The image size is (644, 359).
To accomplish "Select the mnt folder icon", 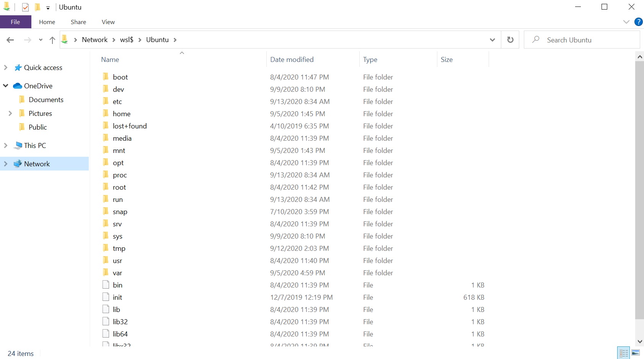I will [x=106, y=150].
